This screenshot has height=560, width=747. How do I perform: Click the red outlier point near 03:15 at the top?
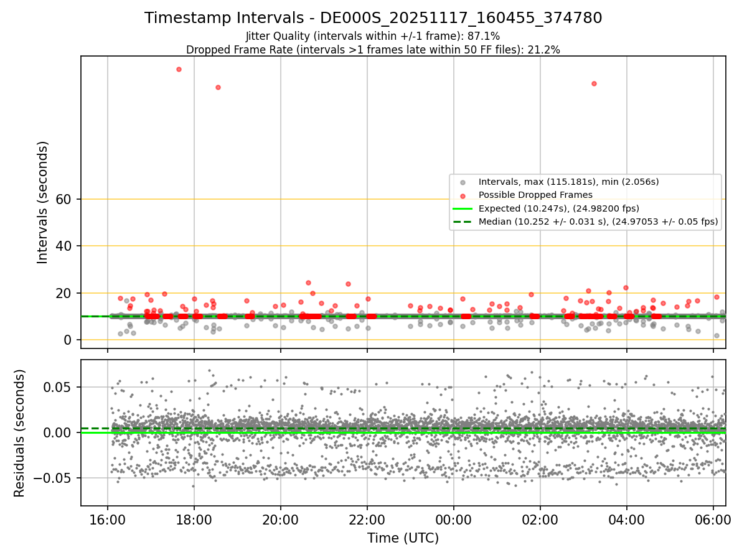[x=594, y=83]
